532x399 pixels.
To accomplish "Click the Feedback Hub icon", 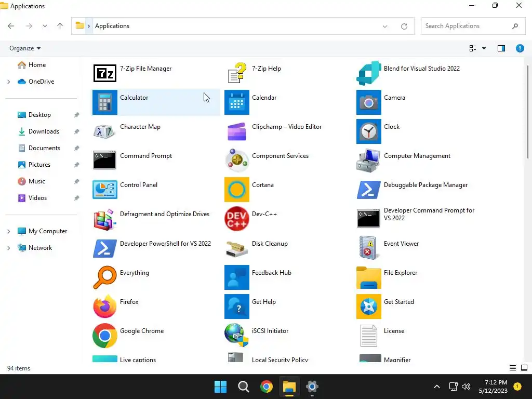I will click(237, 277).
